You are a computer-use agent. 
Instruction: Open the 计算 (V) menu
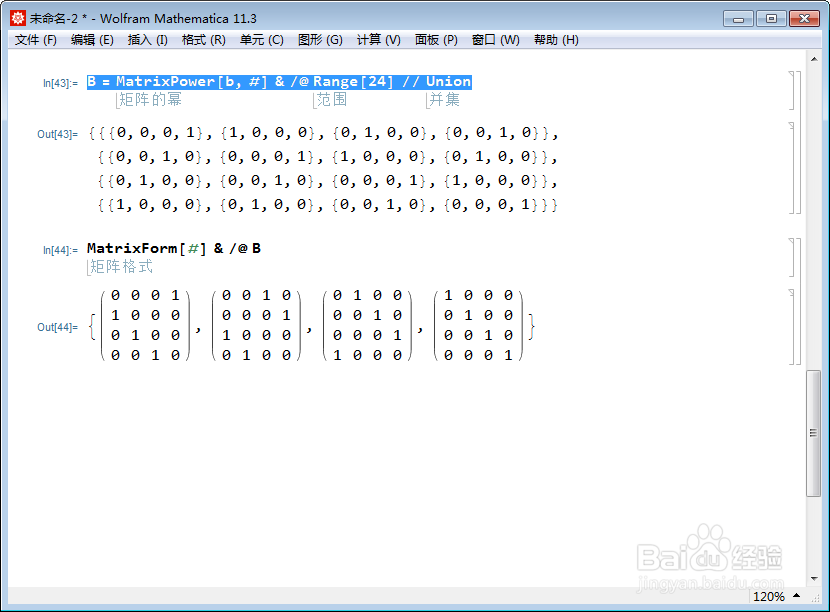point(378,40)
